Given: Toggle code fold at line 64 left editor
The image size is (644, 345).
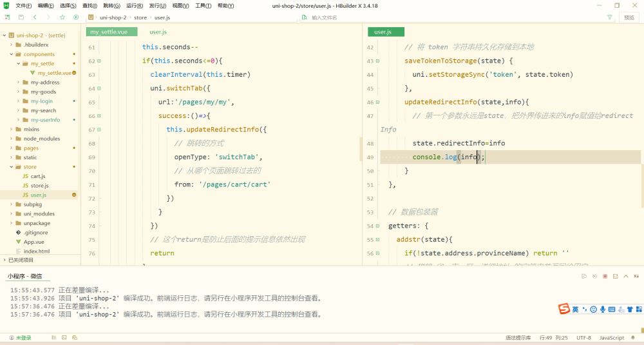Looking at the screenshot, I should [99, 88].
